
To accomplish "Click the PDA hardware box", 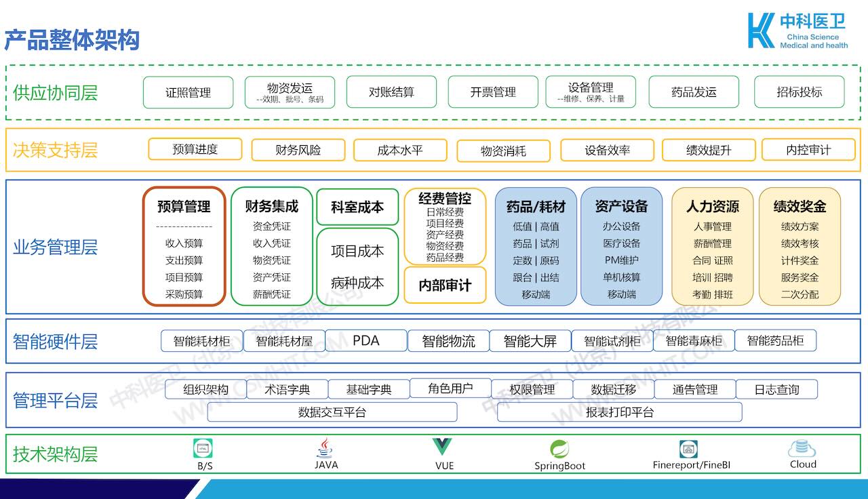I will point(366,340).
